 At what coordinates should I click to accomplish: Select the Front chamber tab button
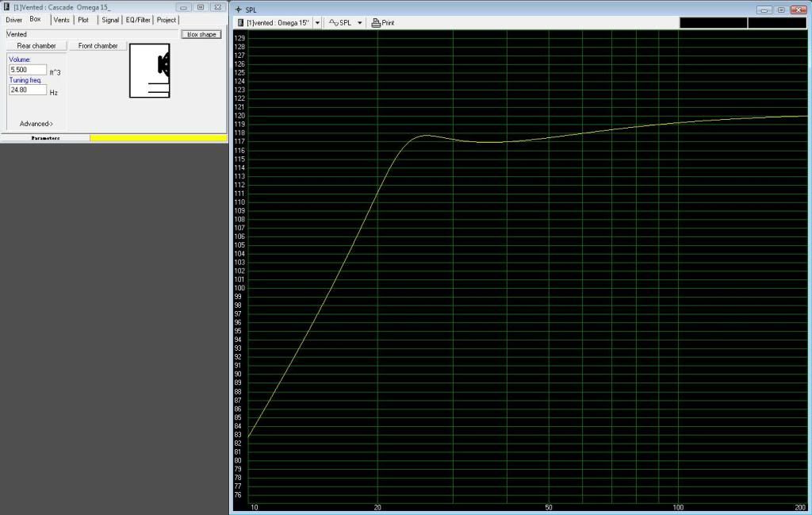(x=98, y=45)
